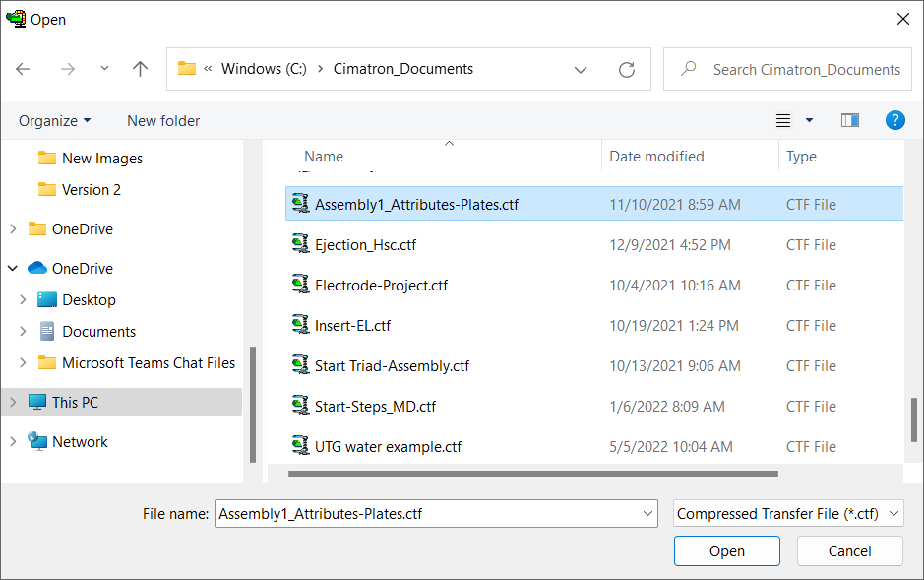Open the file type Compressed Transfer File dropdown
The width and height of the screenshot is (924, 580).
click(788, 513)
